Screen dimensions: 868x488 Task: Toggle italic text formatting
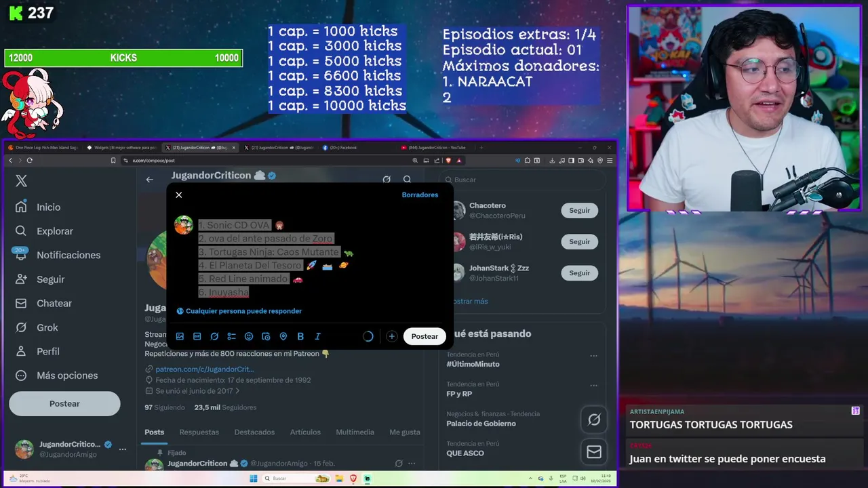pos(317,336)
